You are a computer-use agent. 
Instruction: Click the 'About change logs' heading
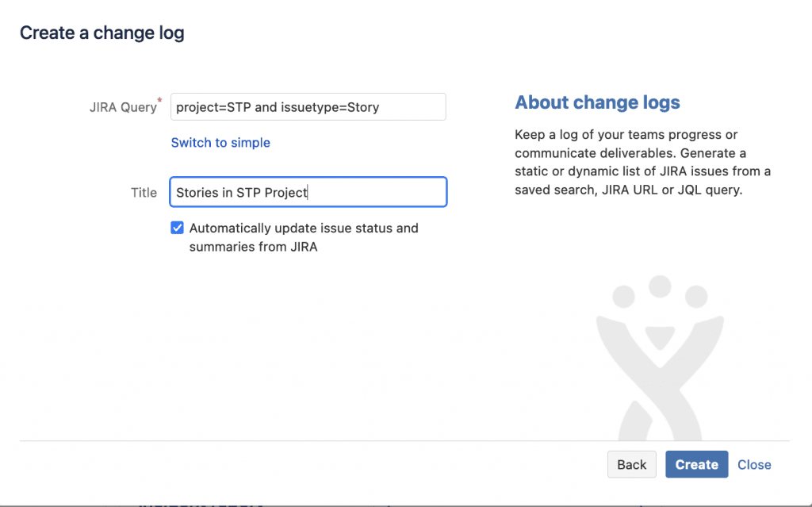(597, 102)
